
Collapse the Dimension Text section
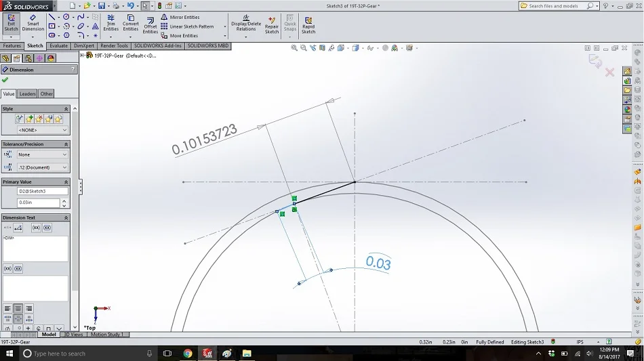coord(66,218)
